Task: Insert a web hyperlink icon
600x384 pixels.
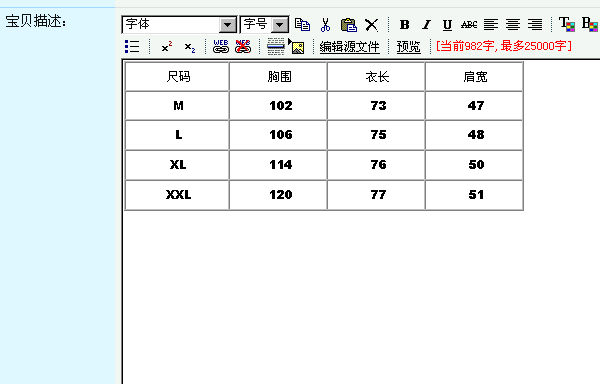Action: (x=221, y=46)
